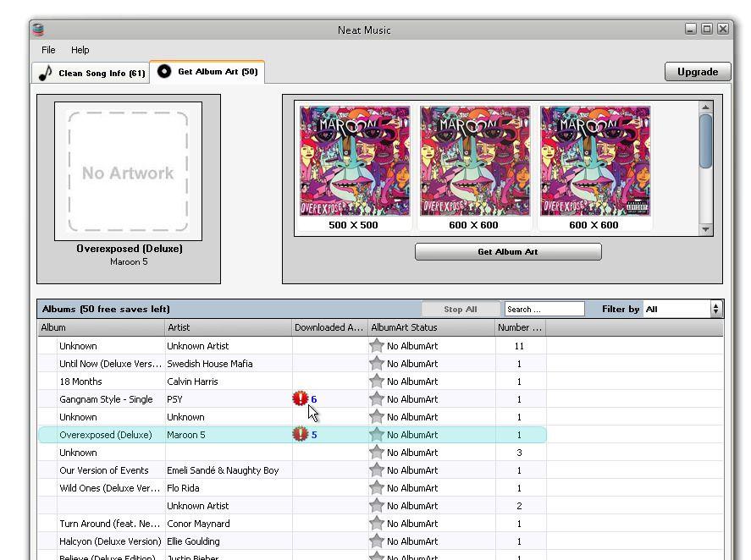The image size is (751, 560).
Task: Click the Search input field
Action: click(x=544, y=310)
